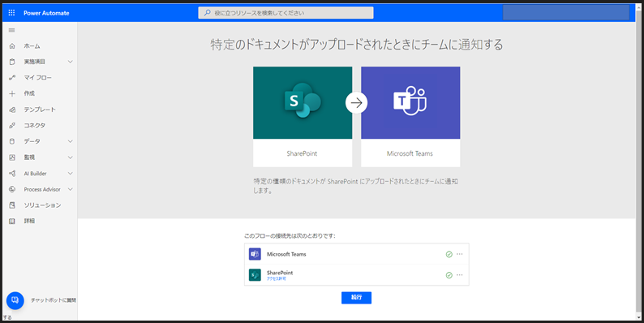Click the 詳細 book icon

[x=12, y=221]
